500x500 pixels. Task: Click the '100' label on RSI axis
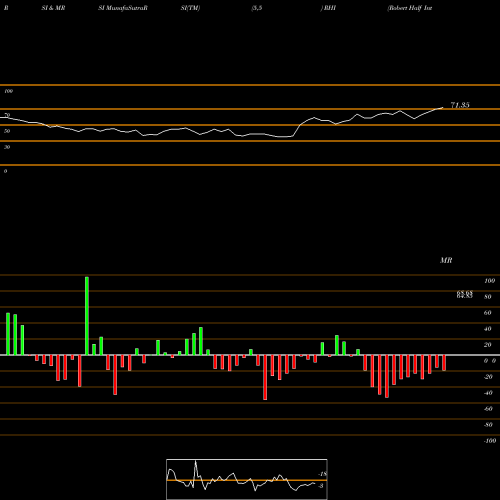click(x=8, y=91)
